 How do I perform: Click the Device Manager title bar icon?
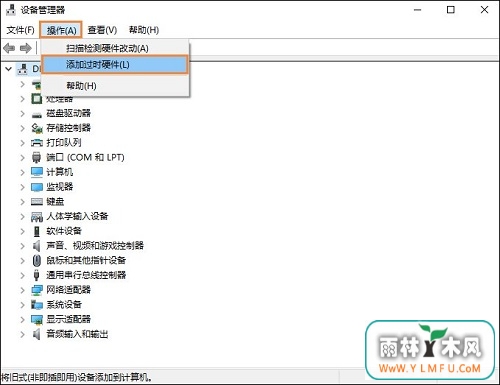(11, 10)
